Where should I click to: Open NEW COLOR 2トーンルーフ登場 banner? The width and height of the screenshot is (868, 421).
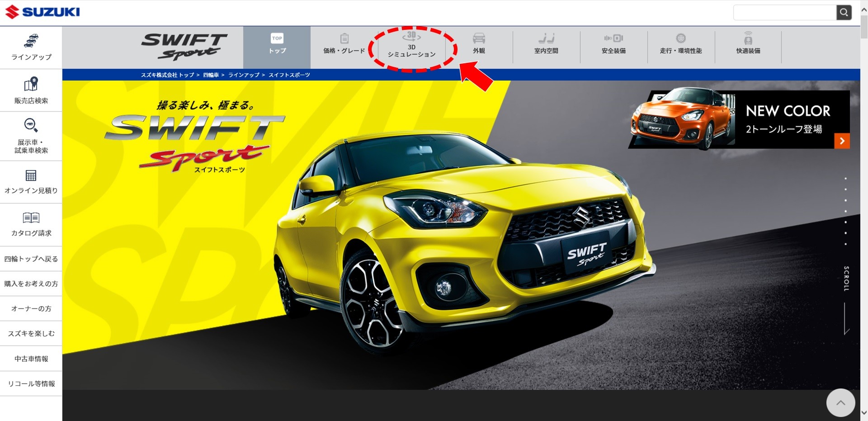[739, 119]
